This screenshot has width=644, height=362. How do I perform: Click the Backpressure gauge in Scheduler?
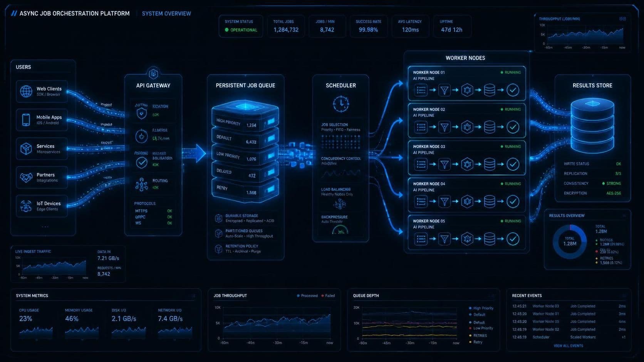tap(340, 230)
